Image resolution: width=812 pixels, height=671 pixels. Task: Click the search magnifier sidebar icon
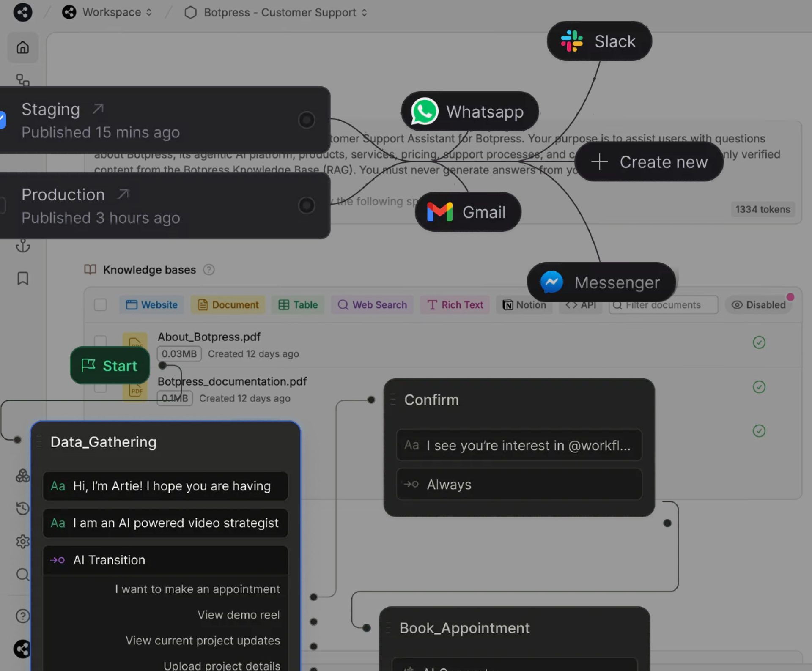click(x=23, y=574)
